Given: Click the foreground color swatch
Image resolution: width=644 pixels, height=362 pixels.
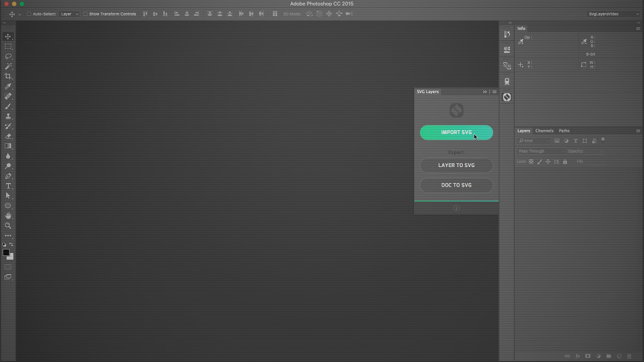Looking at the screenshot, I should [6, 253].
